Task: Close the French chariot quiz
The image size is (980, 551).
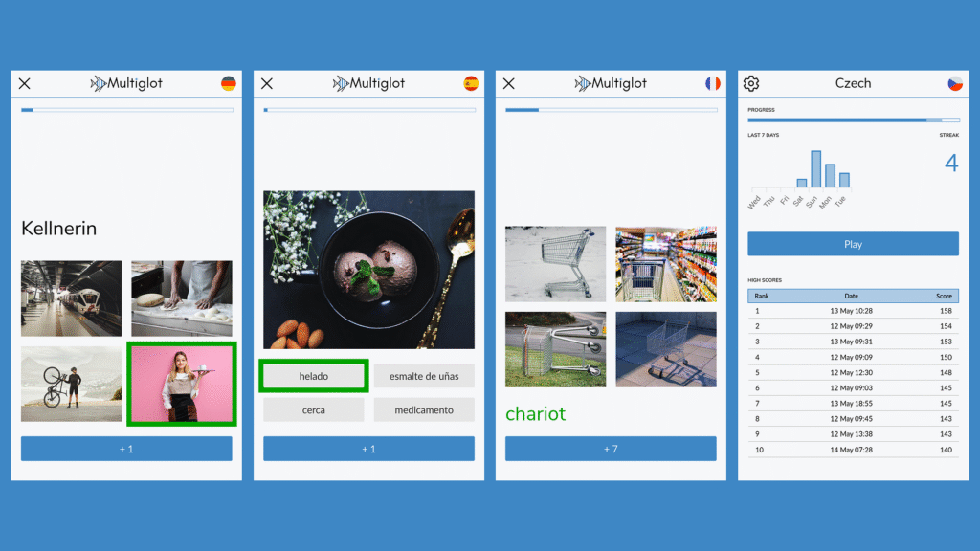Action: coord(509,83)
